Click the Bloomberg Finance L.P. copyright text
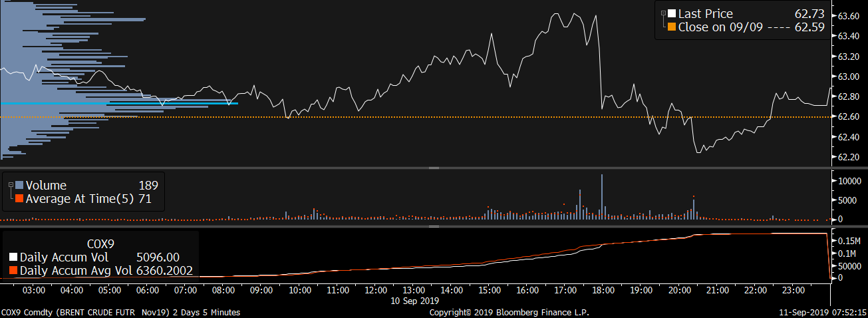Image resolution: width=868 pixels, height=318 pixels. click(x=509, y=312)
